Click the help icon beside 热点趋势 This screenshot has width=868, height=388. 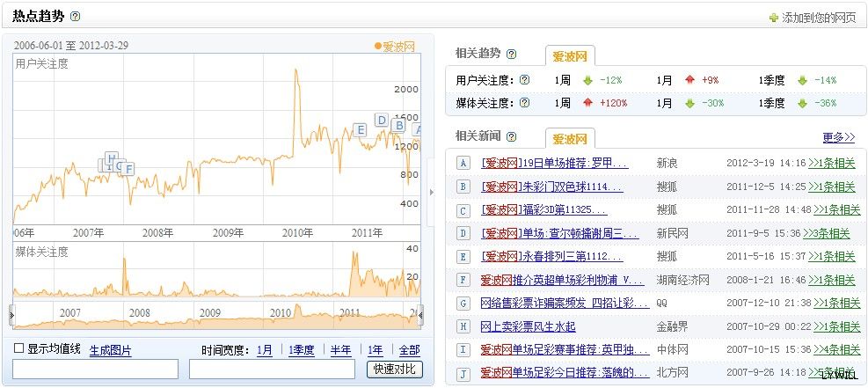click(75, 17)
